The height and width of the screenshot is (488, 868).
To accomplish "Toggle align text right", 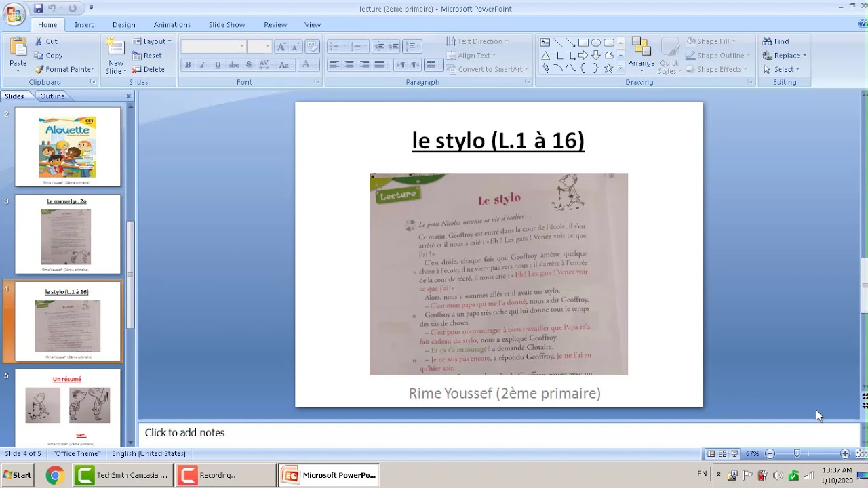I will click(x=364, y=65).
